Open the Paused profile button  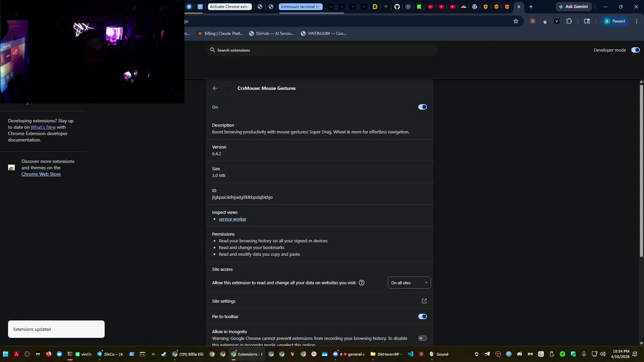[615, 21]
